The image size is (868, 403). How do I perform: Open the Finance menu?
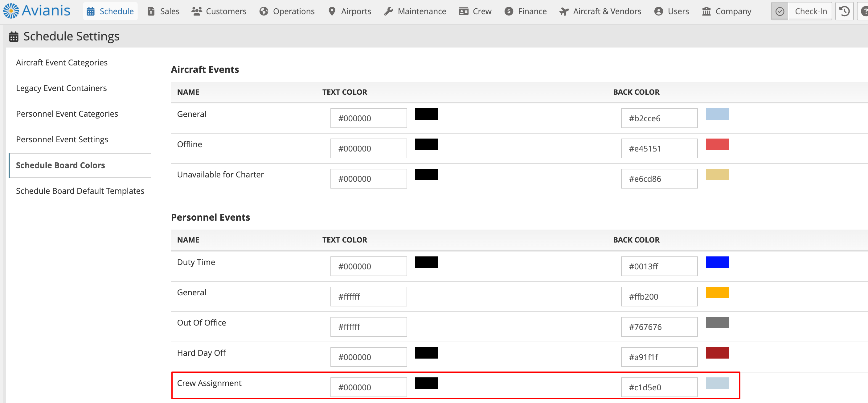(526, 11)
